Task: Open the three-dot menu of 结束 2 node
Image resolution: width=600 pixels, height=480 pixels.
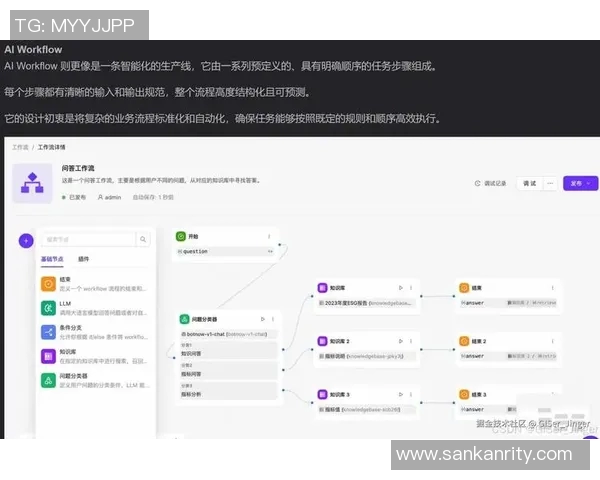Action: click(x=553, y=341)
